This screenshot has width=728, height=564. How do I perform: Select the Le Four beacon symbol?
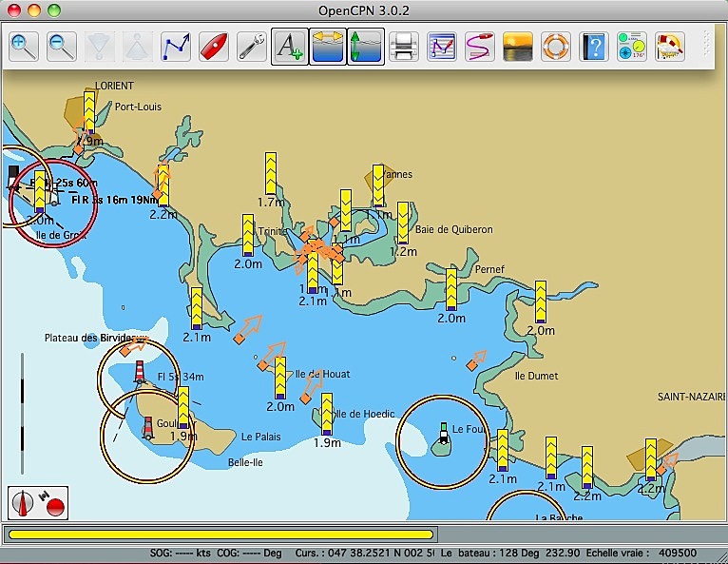click(444, 434)
